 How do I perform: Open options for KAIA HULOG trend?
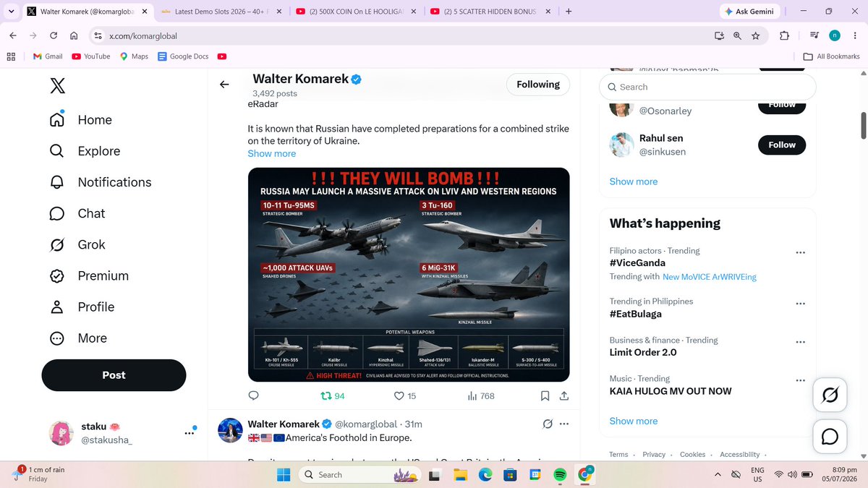[x=800, y=380]
